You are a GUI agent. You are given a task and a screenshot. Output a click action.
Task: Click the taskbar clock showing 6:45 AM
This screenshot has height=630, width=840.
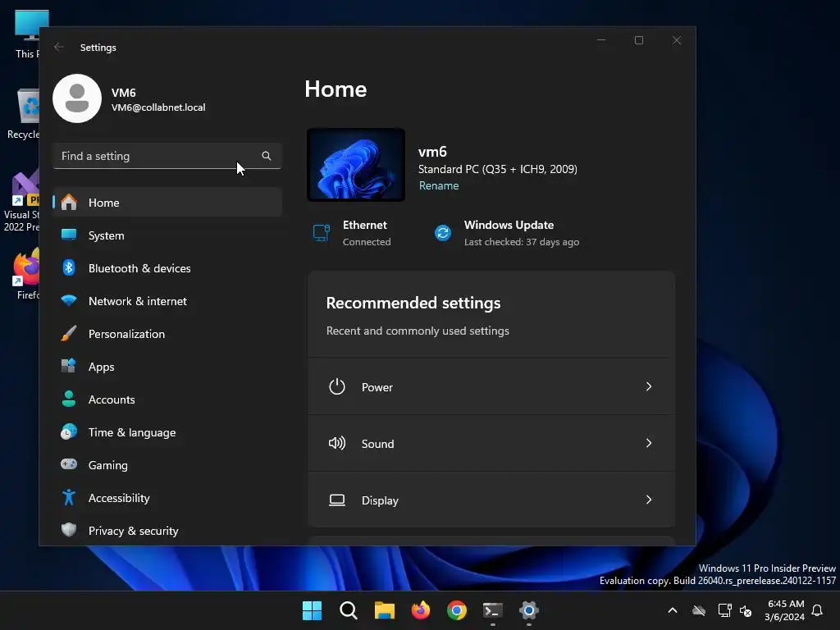tap(785, 610)
